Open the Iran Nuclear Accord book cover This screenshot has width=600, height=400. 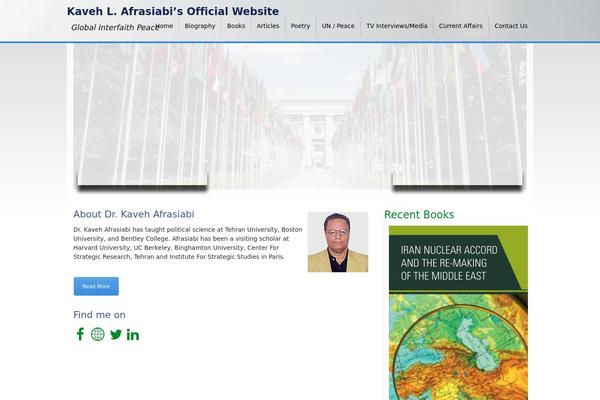click(x=458, y=313)
